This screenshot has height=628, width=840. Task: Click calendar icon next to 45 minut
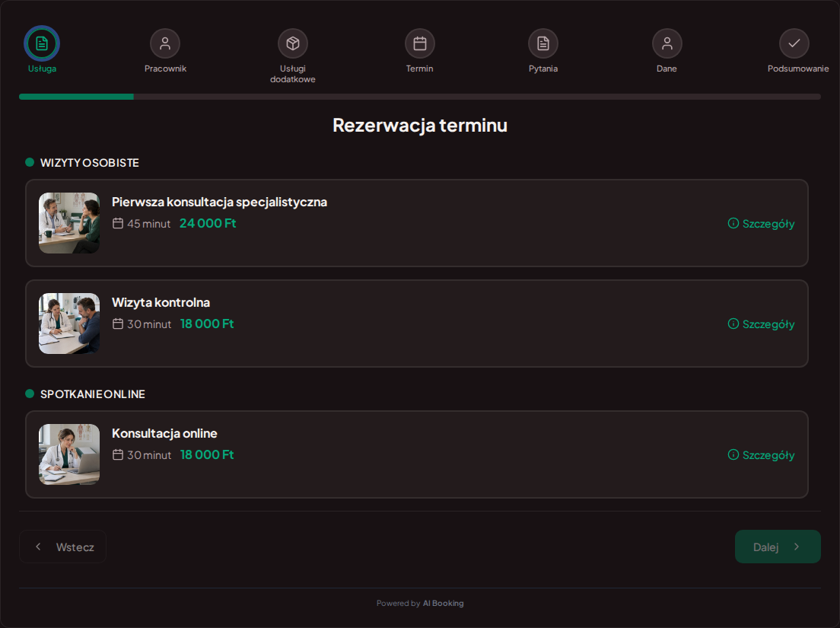118,224
